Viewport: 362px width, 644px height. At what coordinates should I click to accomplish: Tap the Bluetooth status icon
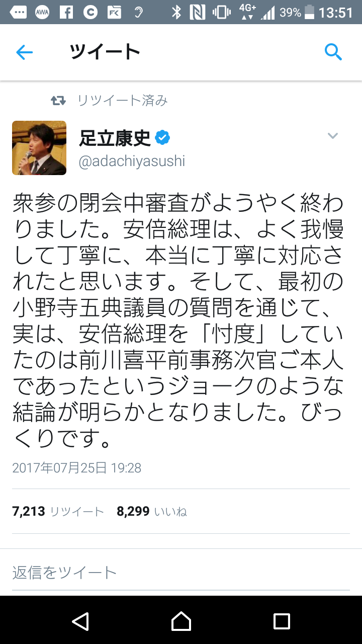pos(176,13)
